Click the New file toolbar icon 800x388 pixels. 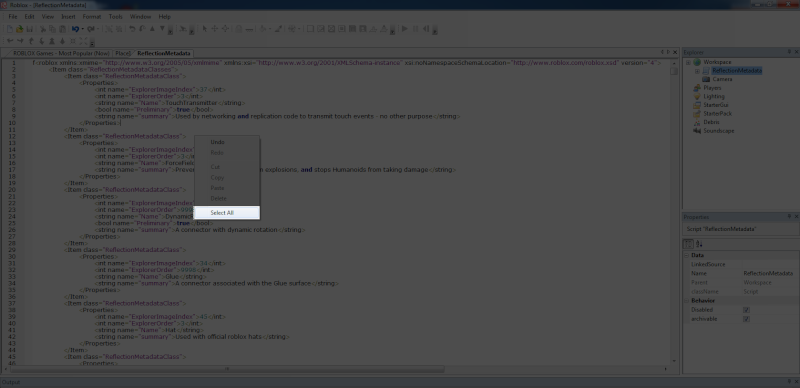point(10,29)
